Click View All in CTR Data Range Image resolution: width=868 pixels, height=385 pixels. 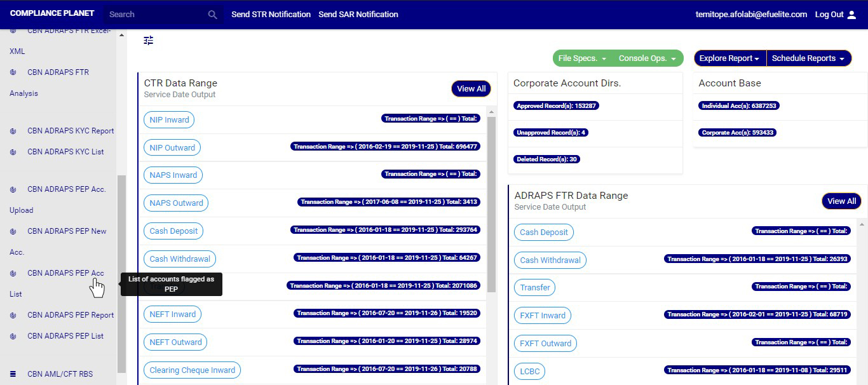[471, 89]
